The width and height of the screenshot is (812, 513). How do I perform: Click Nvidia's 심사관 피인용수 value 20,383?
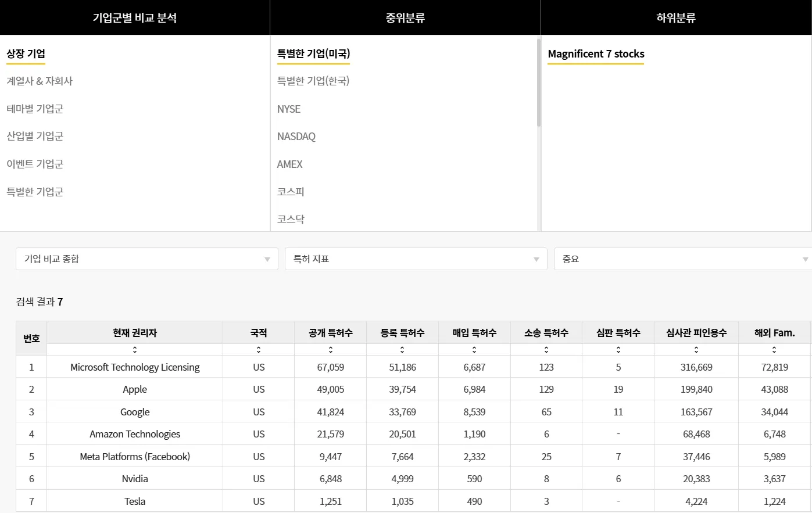(x=696, y=479)
